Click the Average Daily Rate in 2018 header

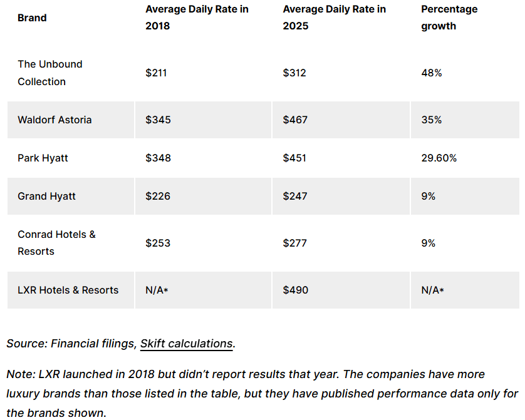pos(197,18)
